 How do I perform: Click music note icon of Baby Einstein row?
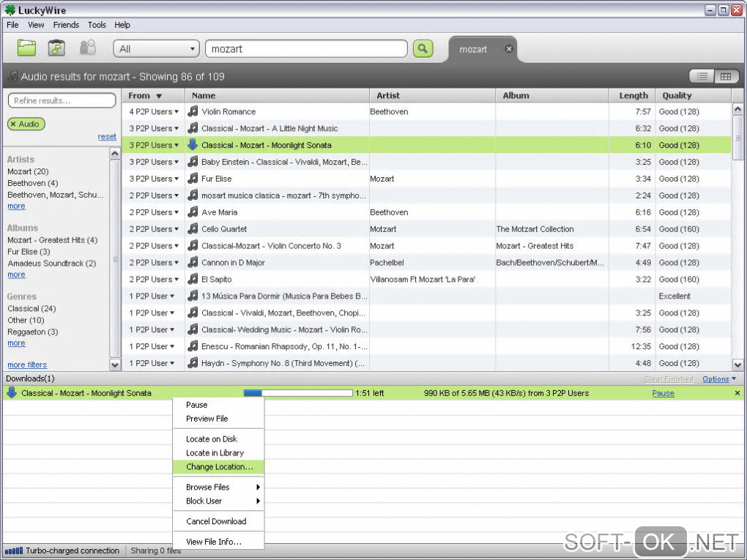point(193,162)
